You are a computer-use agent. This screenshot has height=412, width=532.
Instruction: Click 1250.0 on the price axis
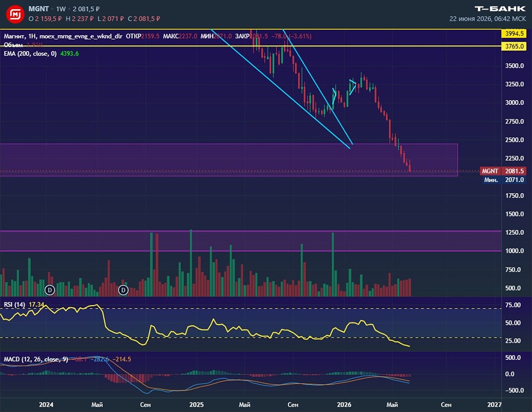[x=514, y=233]
